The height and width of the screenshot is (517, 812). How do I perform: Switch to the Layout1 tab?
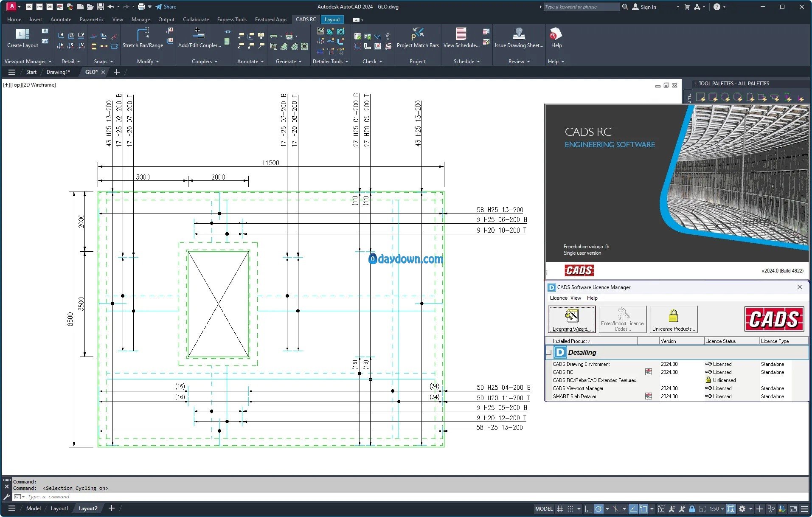point(59,508)
